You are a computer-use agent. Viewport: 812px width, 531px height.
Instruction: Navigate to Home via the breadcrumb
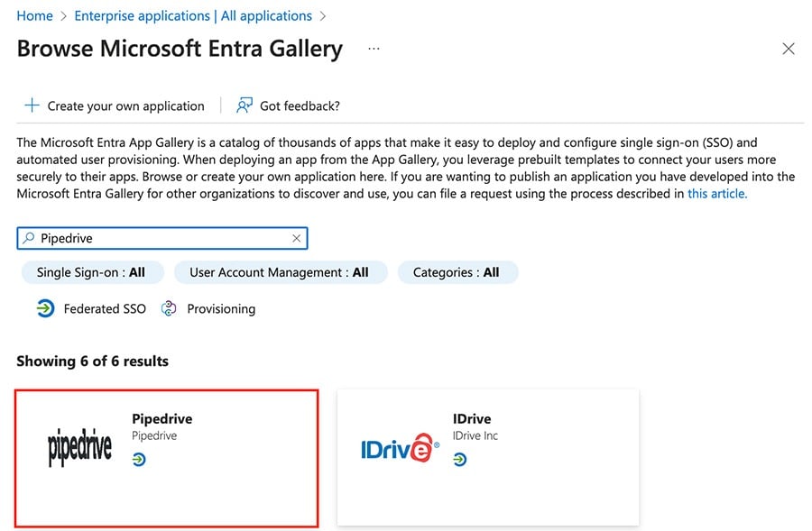34,15
